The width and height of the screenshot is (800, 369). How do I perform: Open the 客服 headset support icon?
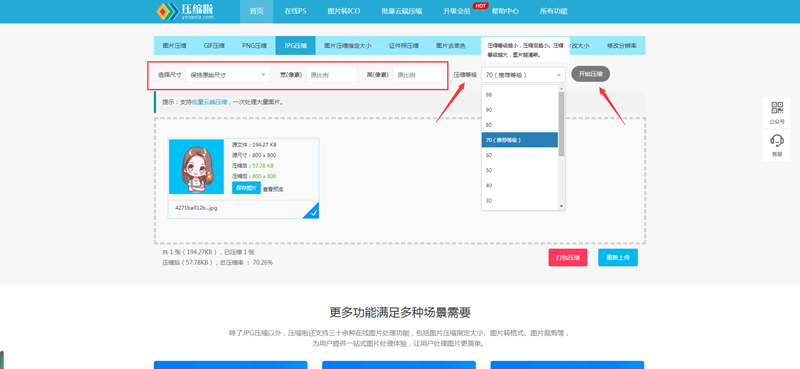(777, 145)
